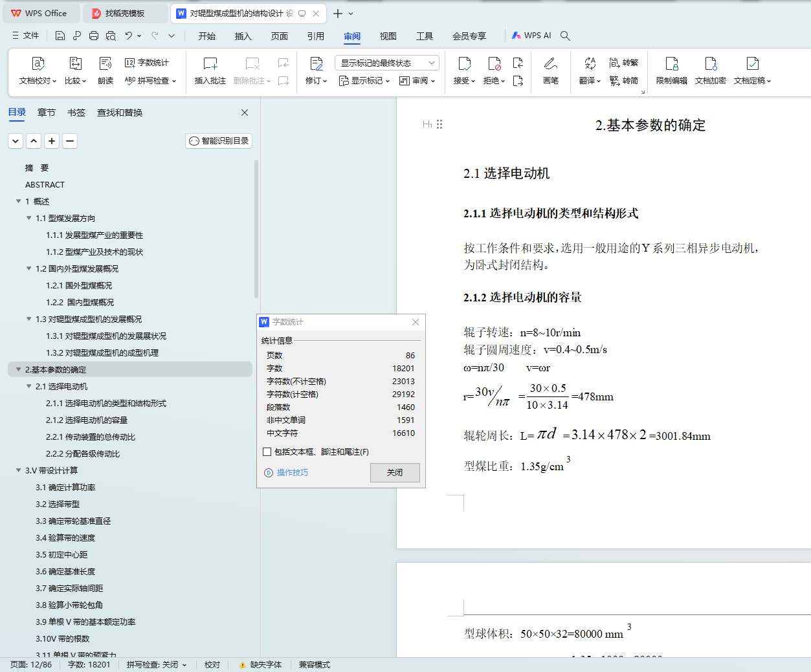The width and height of the screenshot is (811, 672).
Task: Click the save icon in quick toolbar
Action: click(60, 36)
